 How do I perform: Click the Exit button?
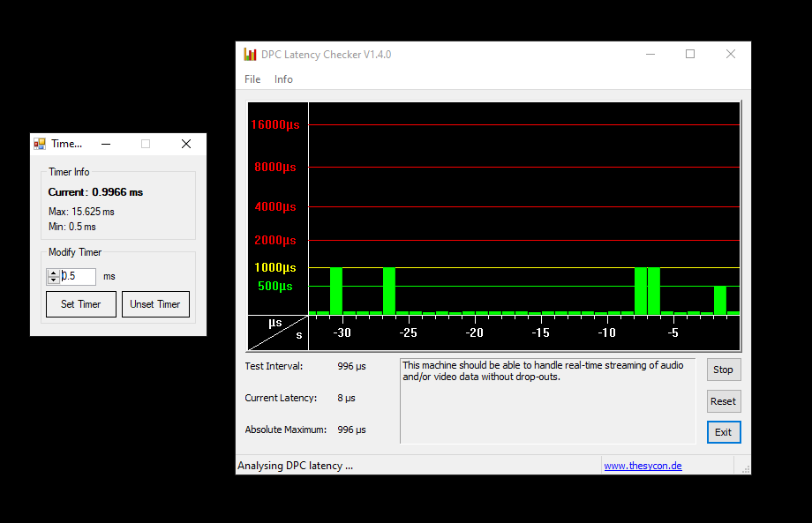(x=723, y=432)
